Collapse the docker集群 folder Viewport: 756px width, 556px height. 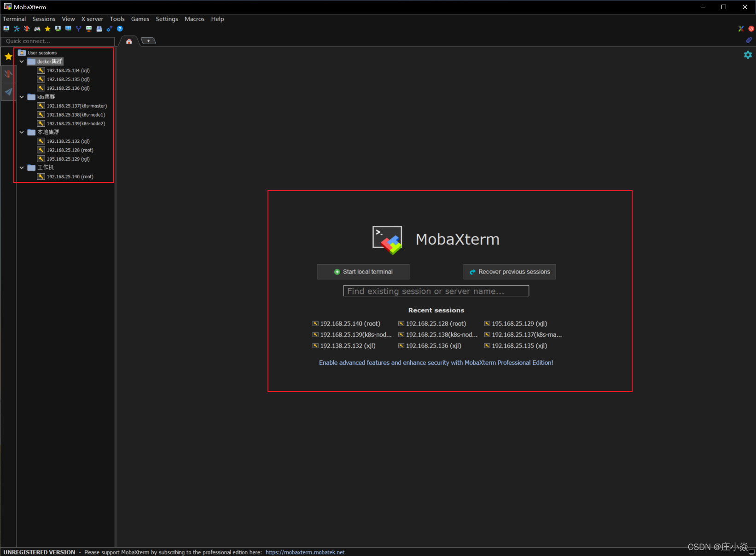pyautogui.click(x=22, y=61)
